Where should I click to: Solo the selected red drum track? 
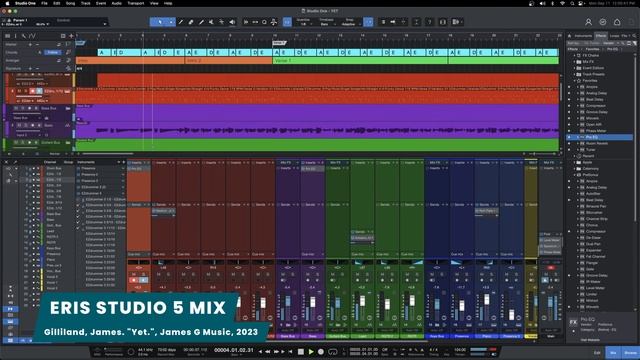pyautogui.click(x=25, y=91)
